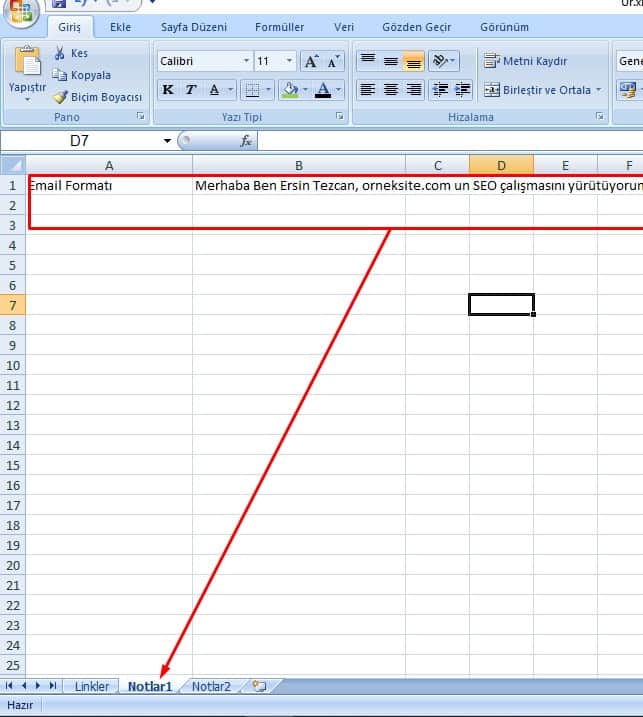
Task: Toggle underline formatting
Action: pyautogui.click(x=214, y=90)
